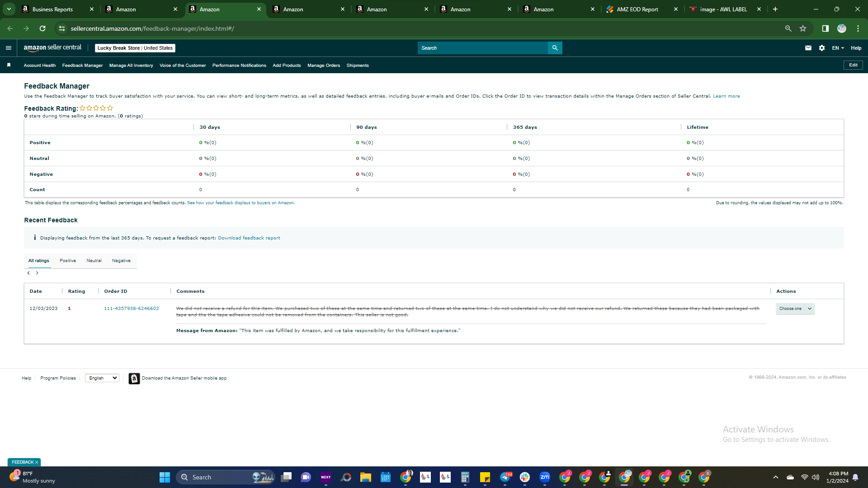Open Zoom from the taskbar
This screenshot has width=868, height=488.
pyautogui.click(x=545, y=477)
